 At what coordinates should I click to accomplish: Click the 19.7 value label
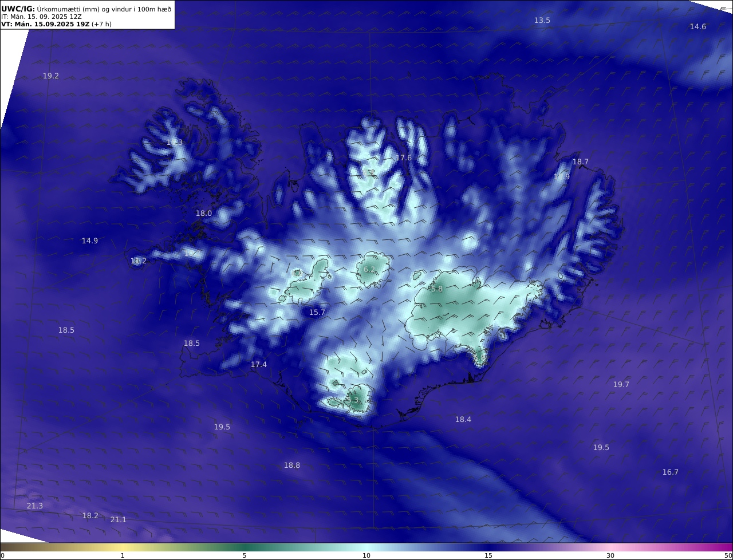pos(621,385)
